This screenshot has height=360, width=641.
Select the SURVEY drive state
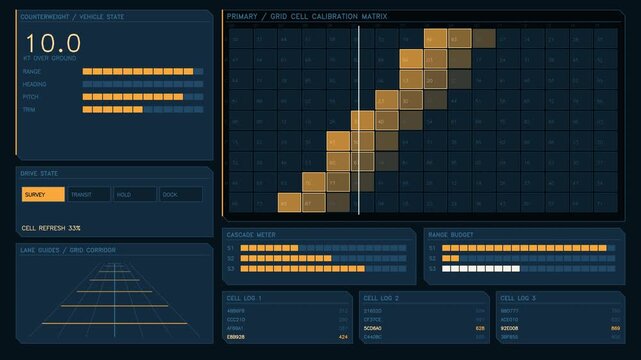coord(43,195)
